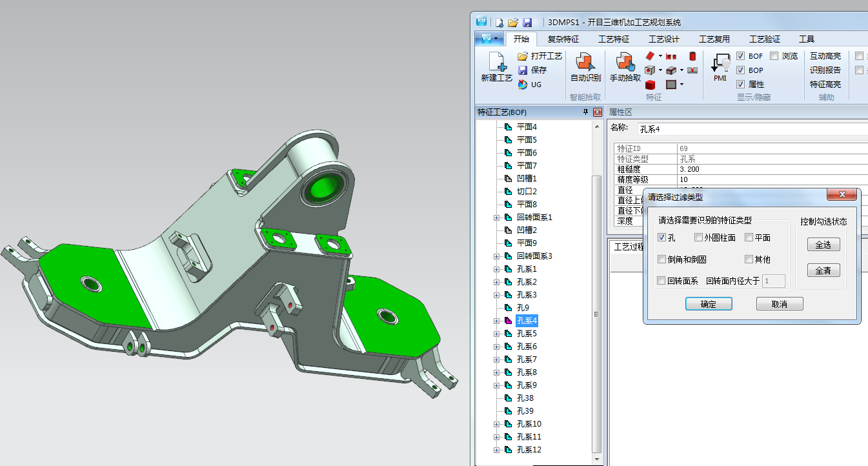Image resolution: width=868 pixels, height=466 pixels.
Task: Open the 复杂特征 ribbon tab
Action: [x=562, y=39]
